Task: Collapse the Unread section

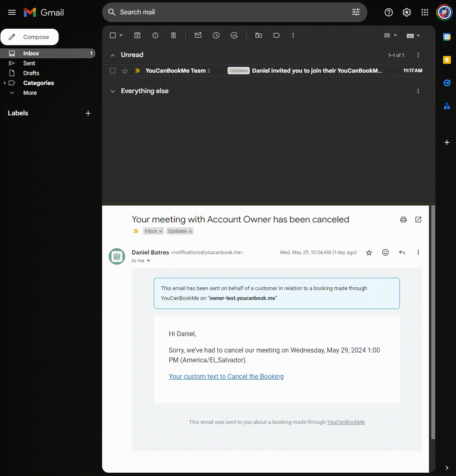Action: 112,55
